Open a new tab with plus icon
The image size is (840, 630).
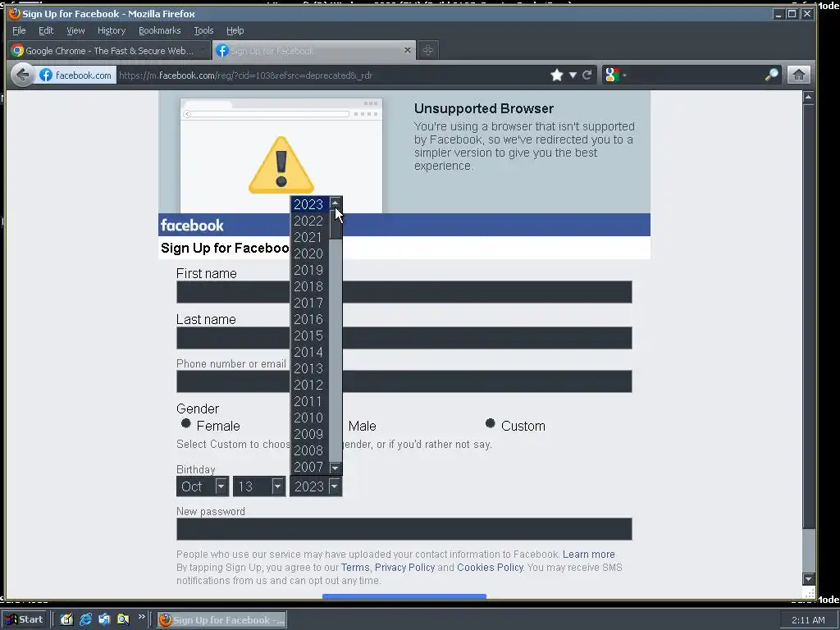[x=427, y=50]
